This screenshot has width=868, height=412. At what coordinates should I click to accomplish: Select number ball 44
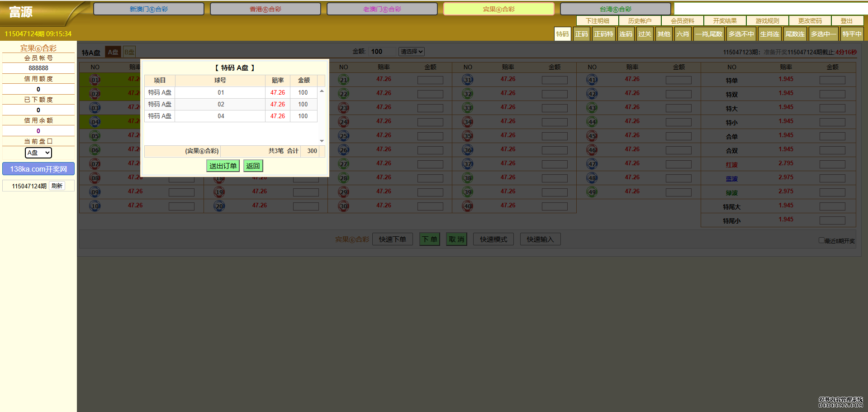[592, 122]
